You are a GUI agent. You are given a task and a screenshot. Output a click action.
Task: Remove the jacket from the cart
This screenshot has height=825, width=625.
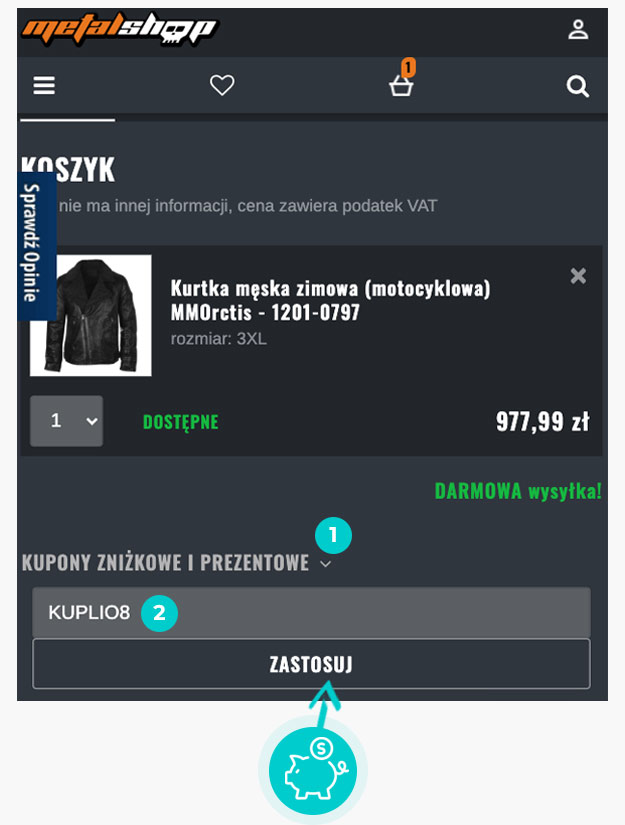click(578, 276)
